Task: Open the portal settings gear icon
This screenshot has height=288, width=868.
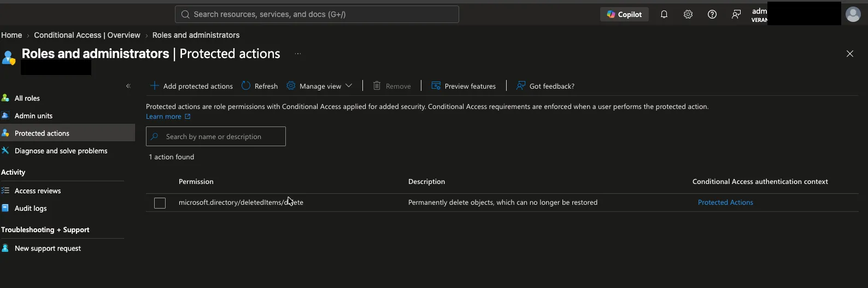Action: click(688, 14)
